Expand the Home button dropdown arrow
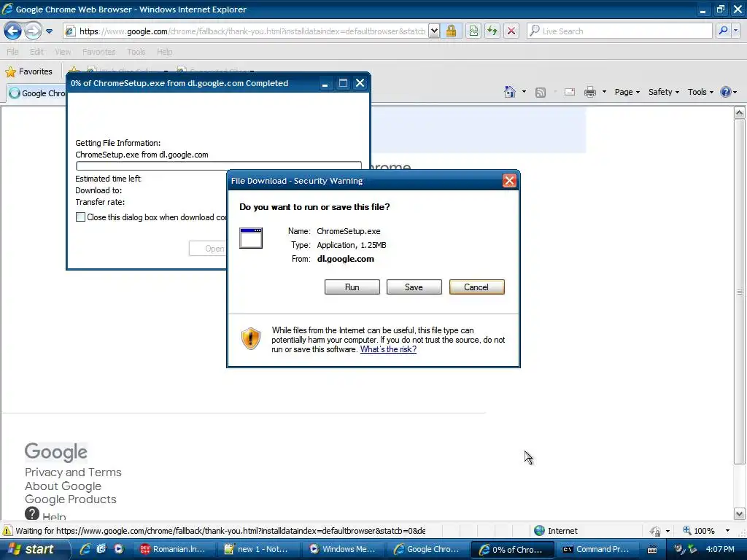The height and width of the screenshot is (560, 747). [524, 92]
